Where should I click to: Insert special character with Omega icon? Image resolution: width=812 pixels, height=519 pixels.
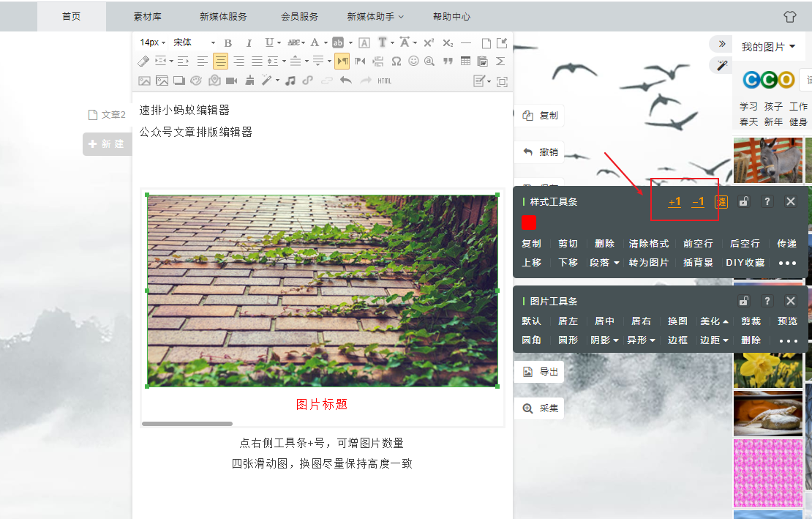[396, 61]
